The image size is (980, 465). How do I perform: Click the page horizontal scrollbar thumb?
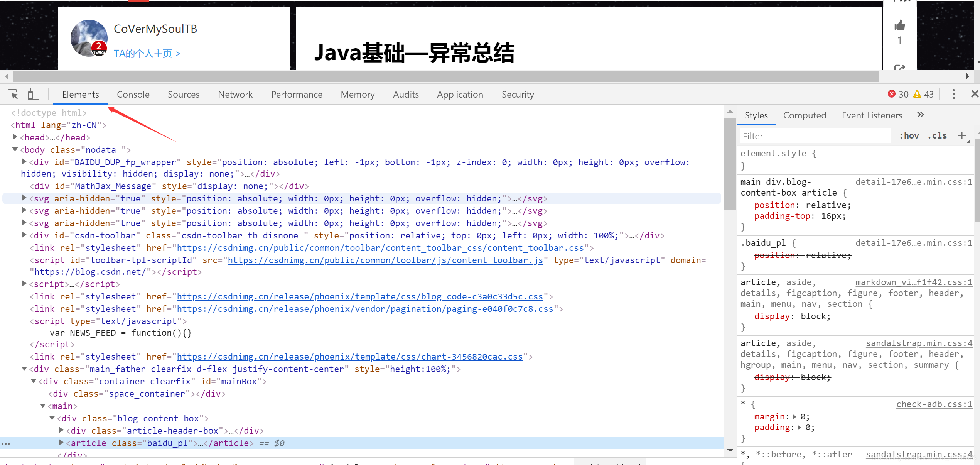coord(446,76)
